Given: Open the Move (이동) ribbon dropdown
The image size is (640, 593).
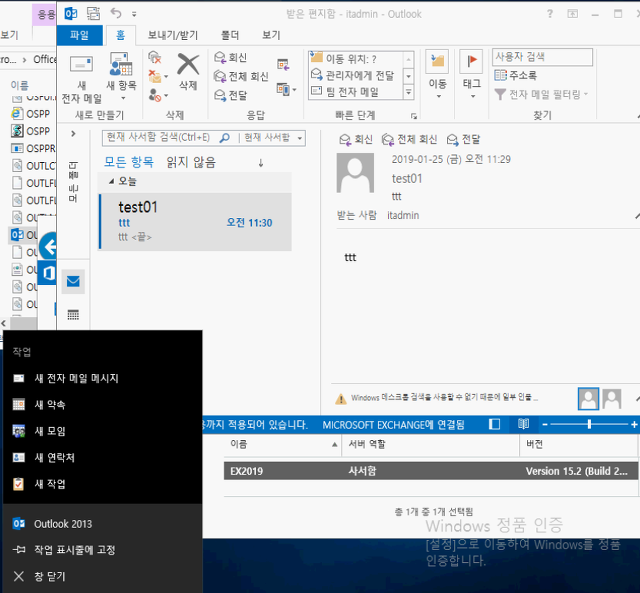Looking at the screenshot, I should tap(438, 75).
